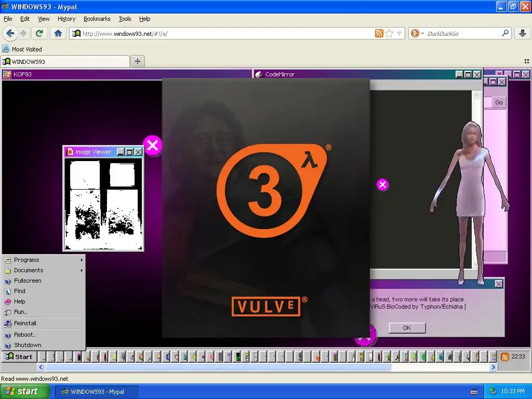Select Reboot... in the start menu
532x399 pixels.
[44, 335]
